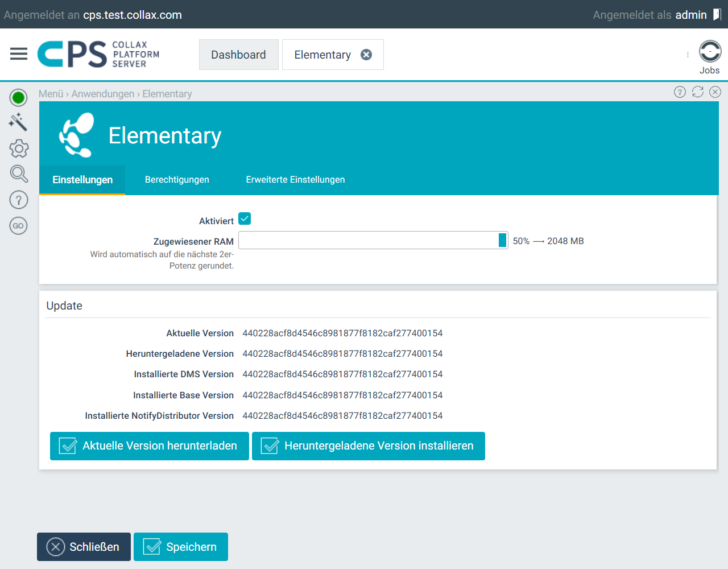
Task: Click the Zugewiesener RAM label
Action: (193, 242)
